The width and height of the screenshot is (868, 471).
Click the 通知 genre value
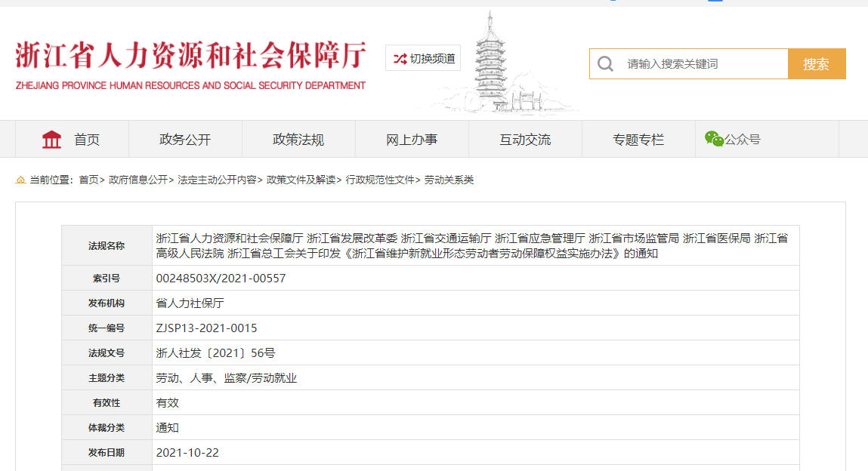pyautogui.click(x=167, y=427)
